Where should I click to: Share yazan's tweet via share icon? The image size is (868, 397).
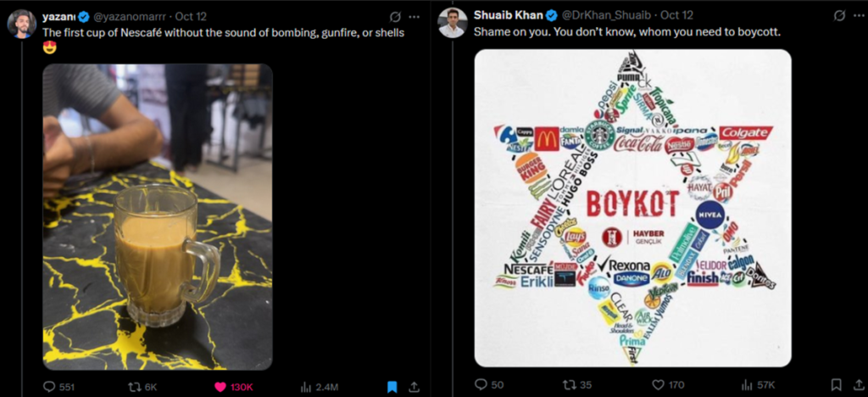tap(415, 387)
